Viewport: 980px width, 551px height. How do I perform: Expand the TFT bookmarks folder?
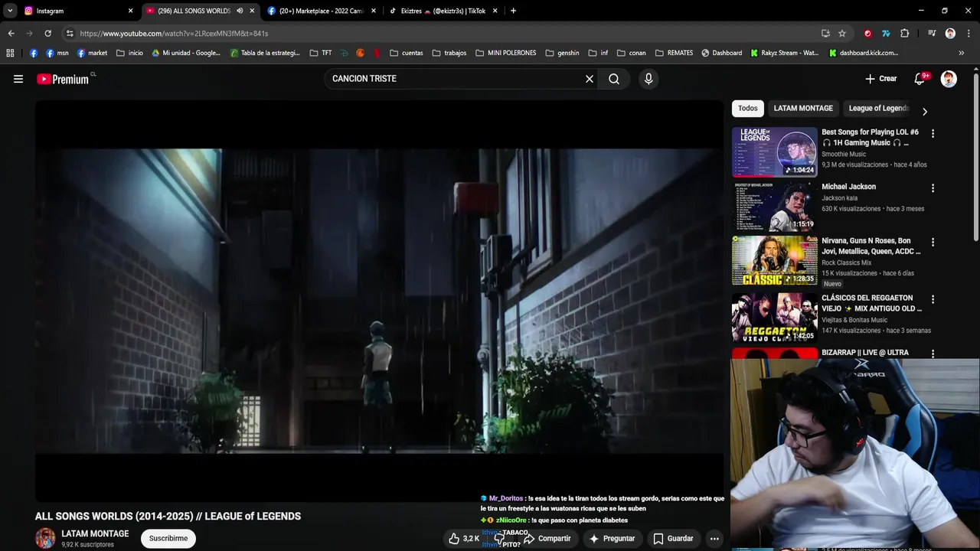pyautogui.click(x=321, y=53)
